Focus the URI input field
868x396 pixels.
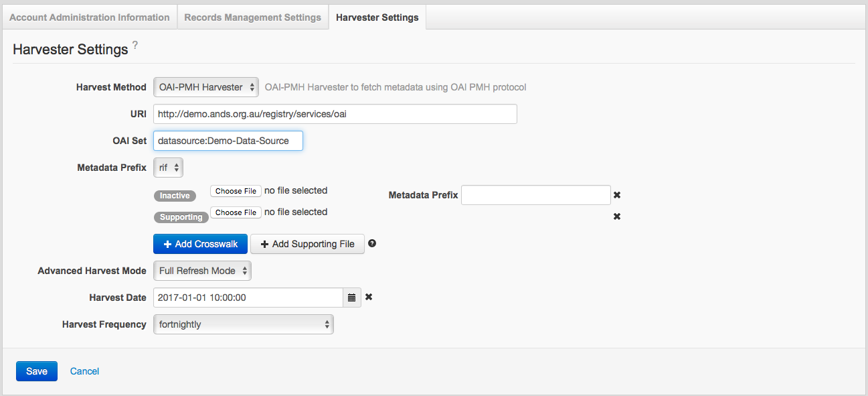pyautogui.click(x=335, y=114)
